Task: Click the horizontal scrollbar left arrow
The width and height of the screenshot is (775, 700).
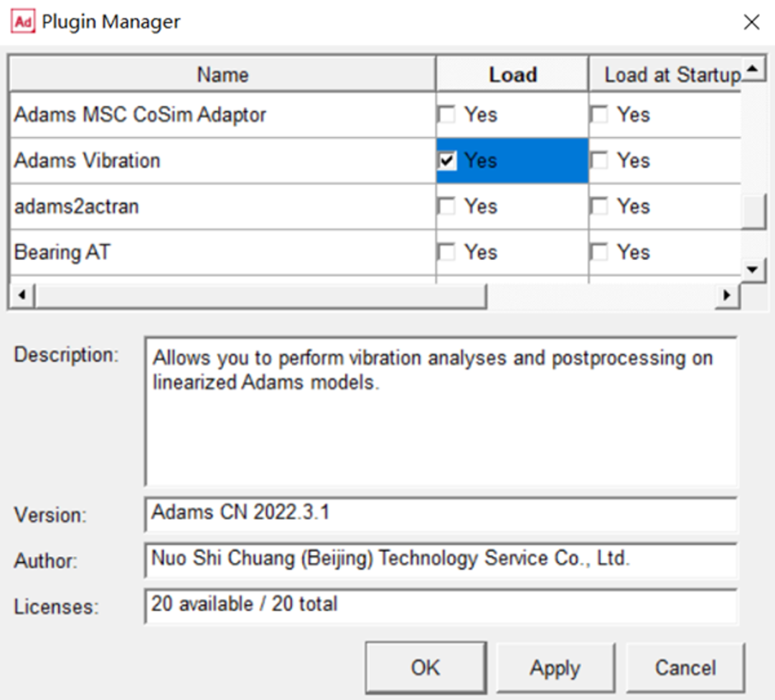Action: pyautogui.click(x=22, y=295)
